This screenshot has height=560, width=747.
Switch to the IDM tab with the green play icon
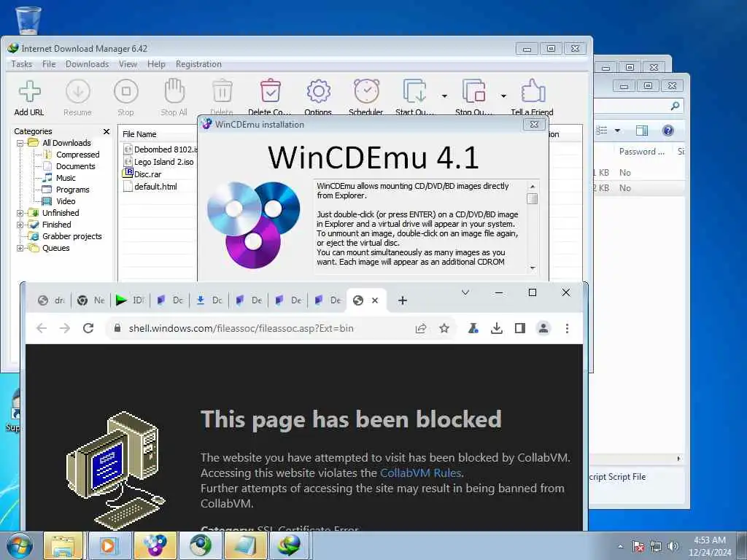130,300
